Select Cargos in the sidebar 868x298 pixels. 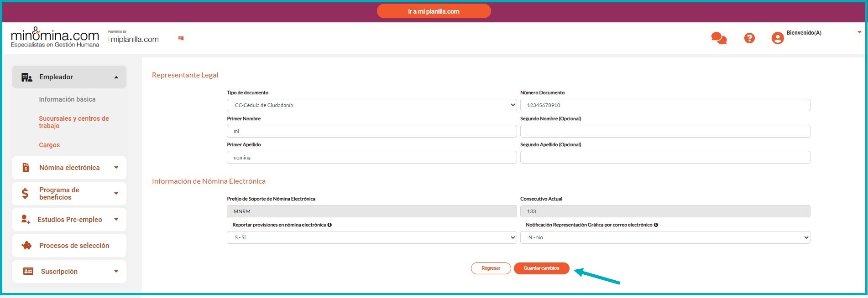coord(49,145)
